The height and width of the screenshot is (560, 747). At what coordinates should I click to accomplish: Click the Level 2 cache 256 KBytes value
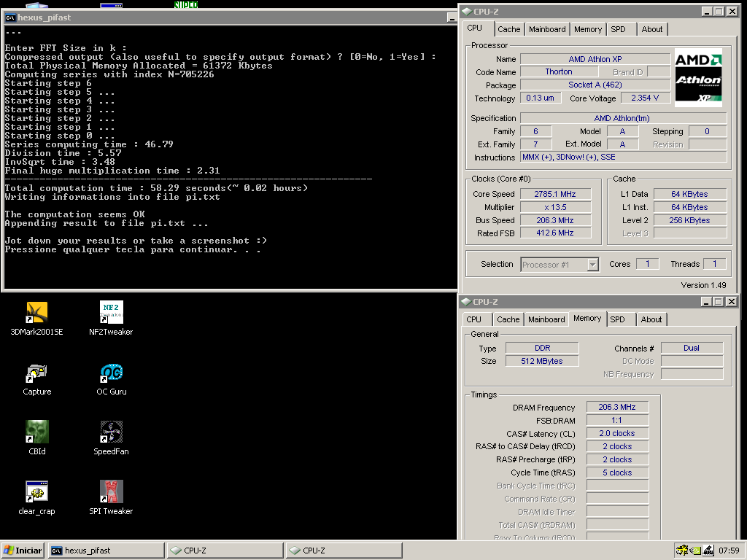(x=690, y=220)
